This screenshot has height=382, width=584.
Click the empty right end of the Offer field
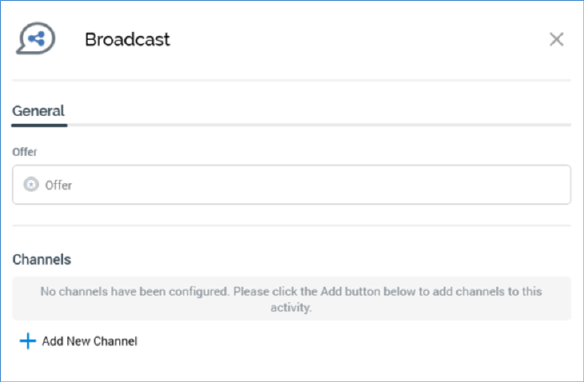coord(521,185)
